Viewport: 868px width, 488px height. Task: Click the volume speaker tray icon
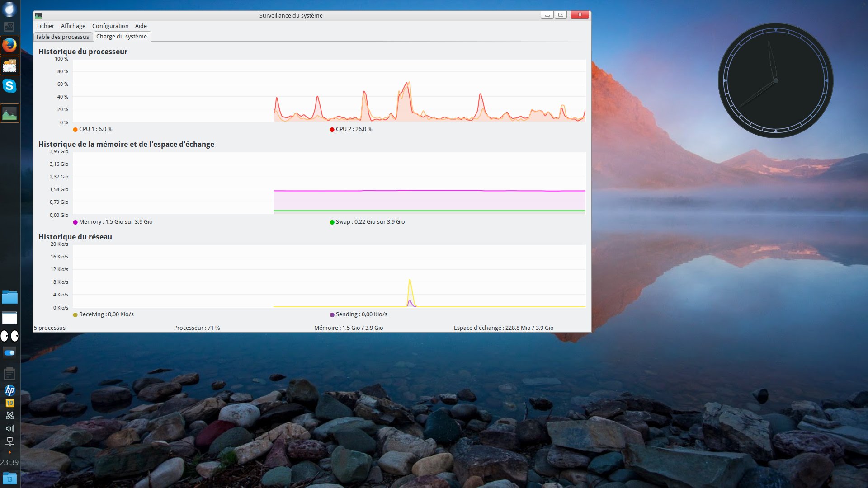pos(9,428)
